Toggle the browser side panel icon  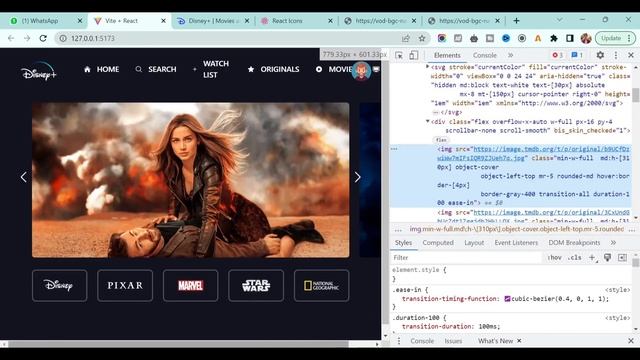pos(570,38)
